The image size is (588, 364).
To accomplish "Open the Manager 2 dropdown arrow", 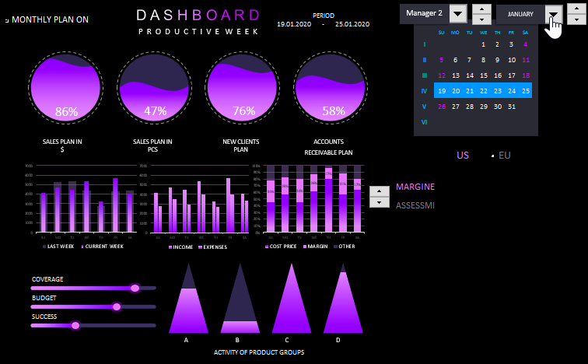I will coord(458,13).
